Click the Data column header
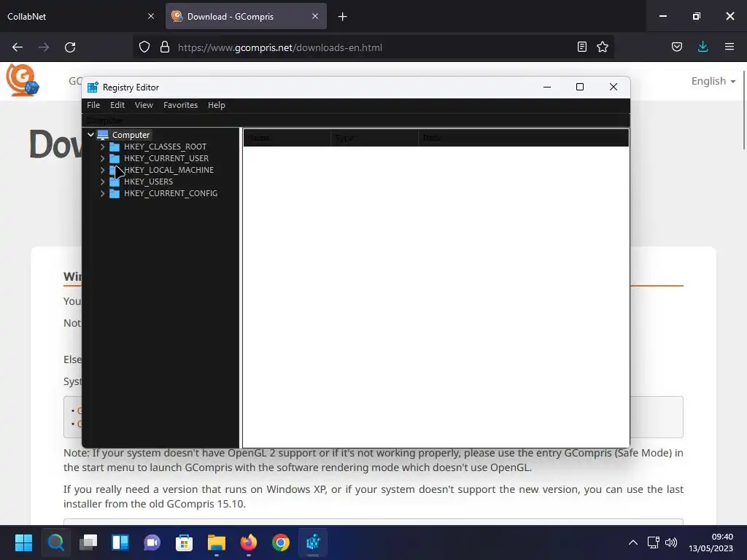747x560 pixels. (x=524, y=138)
